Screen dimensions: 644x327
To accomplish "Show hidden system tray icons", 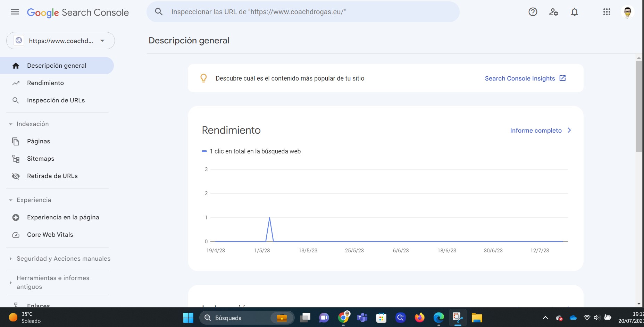I will tap(545, 318).
